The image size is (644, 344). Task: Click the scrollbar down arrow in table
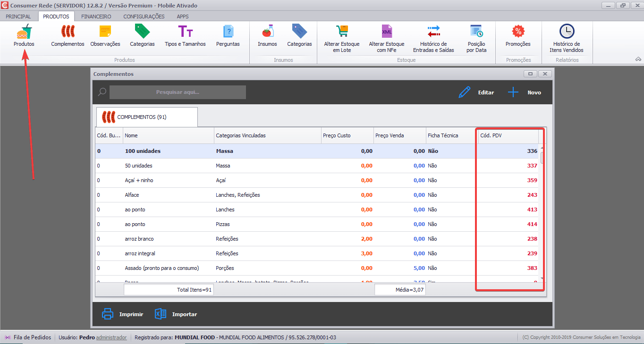click(542, 278)
